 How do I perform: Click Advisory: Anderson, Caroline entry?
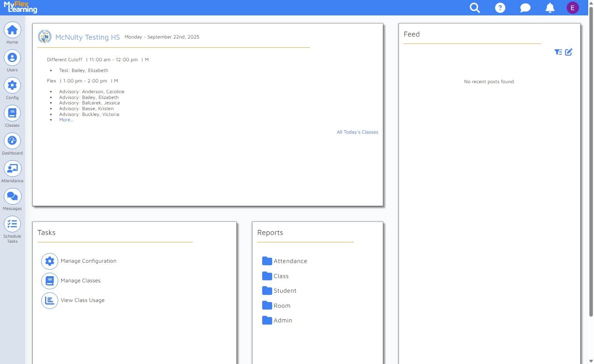pos(92,92)
